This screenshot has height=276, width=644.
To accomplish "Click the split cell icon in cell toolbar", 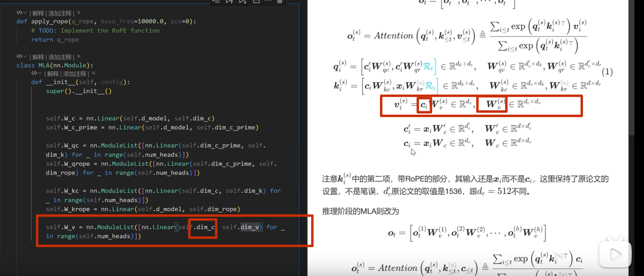I will click(x=256, y=2).
